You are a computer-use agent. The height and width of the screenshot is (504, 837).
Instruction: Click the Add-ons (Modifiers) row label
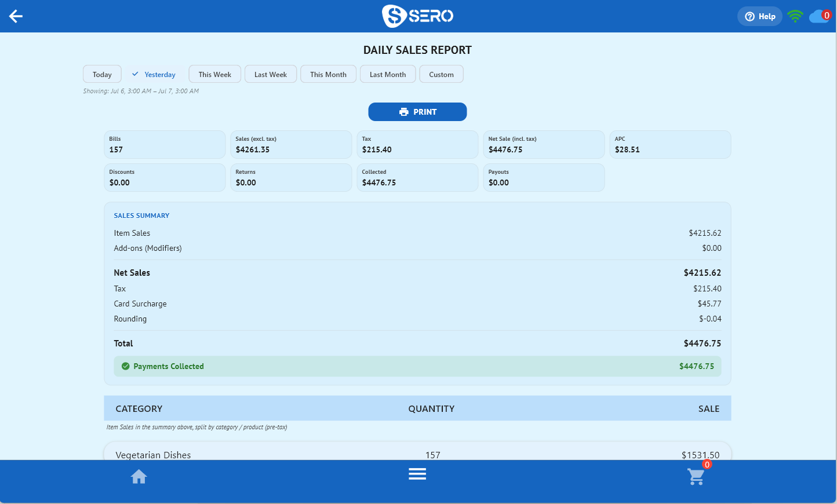148,248
